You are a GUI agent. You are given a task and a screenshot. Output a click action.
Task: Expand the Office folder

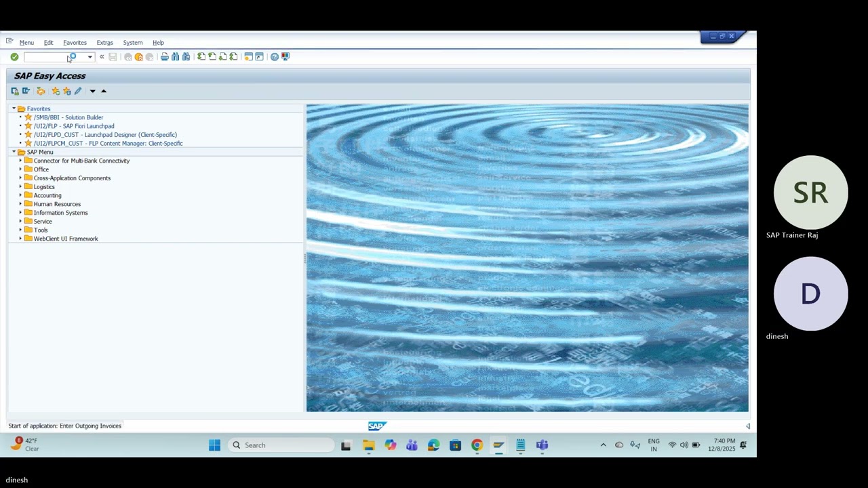click(x=20, y=169)
